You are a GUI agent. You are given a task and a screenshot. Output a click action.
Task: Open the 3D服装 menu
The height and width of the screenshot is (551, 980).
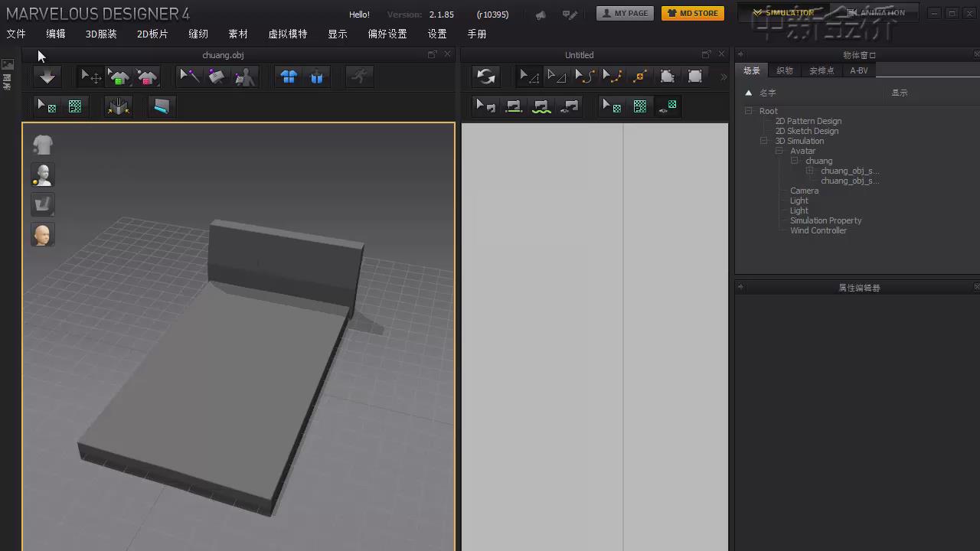pos(101,34)
